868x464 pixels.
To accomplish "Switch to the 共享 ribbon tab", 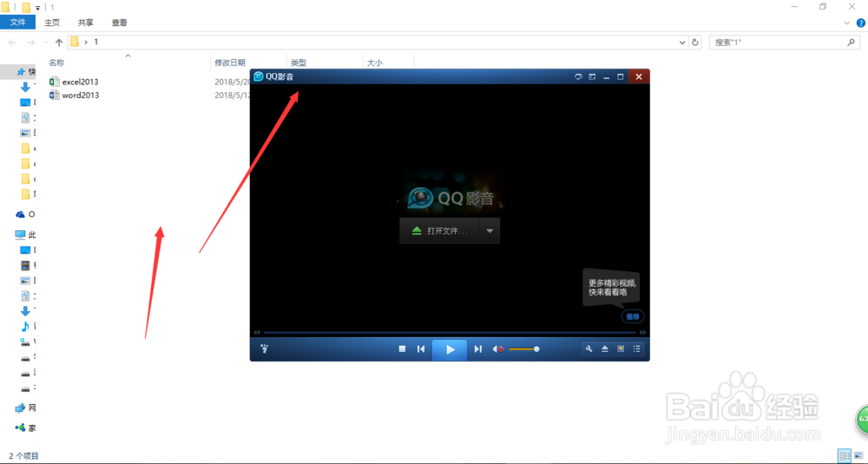I will point(86,23).
